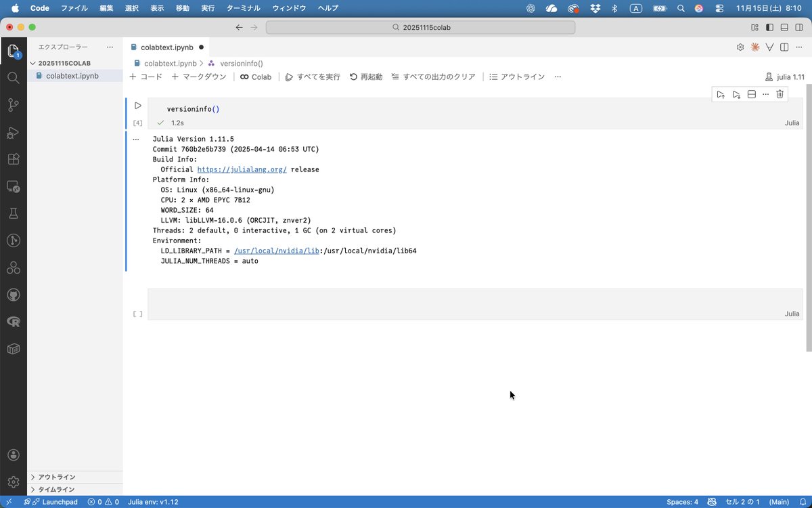Open more editor actions menu
812x508 pixels.
[x=798, y=47]
